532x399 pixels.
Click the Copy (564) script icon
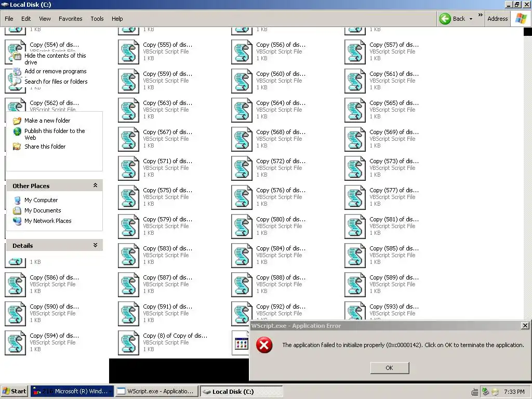242,110
